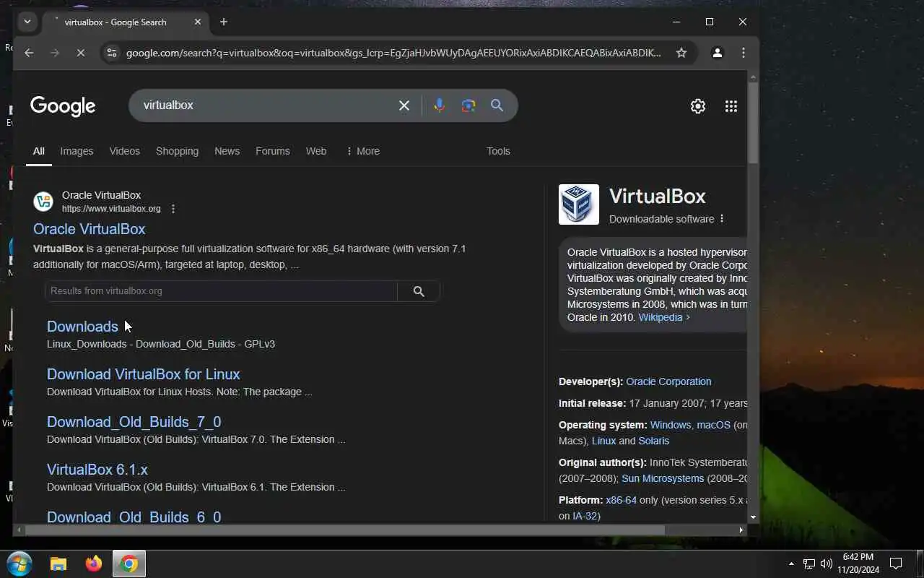Click the Google logo

point(63,106)
